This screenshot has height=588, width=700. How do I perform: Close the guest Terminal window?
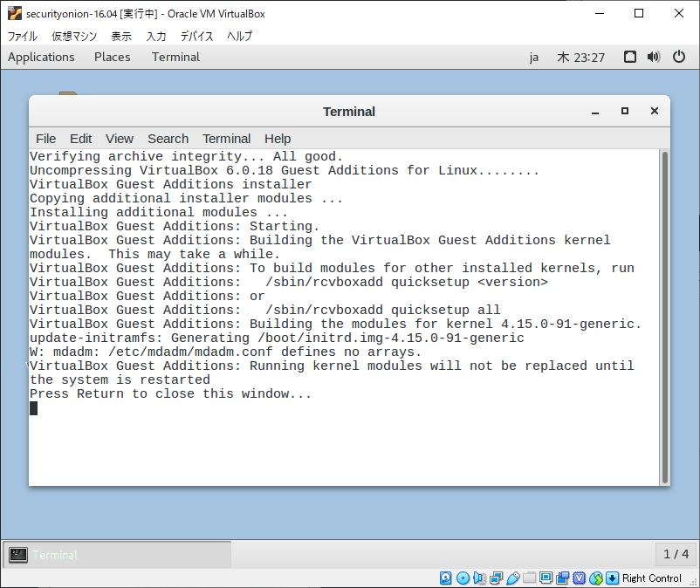click(x=655, y=111)
